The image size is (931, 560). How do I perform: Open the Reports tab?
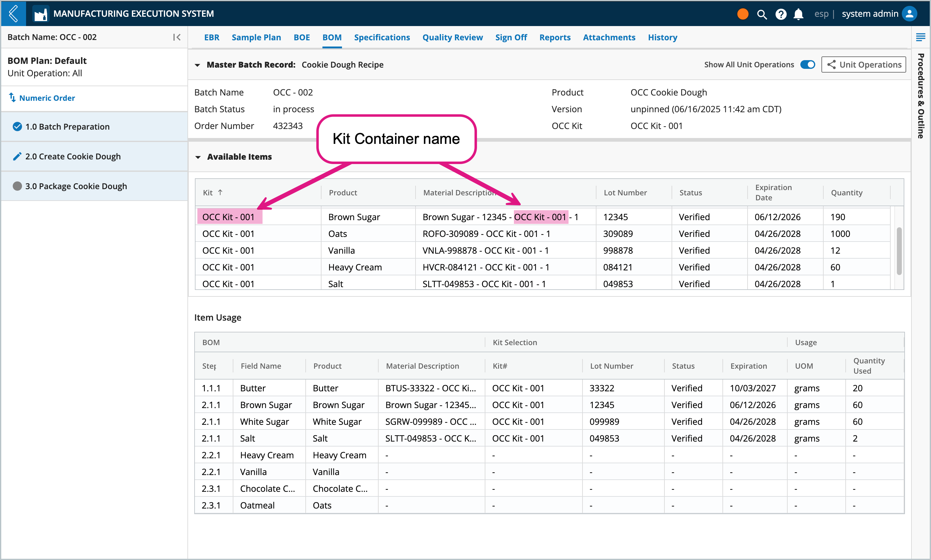pos(555,37)
